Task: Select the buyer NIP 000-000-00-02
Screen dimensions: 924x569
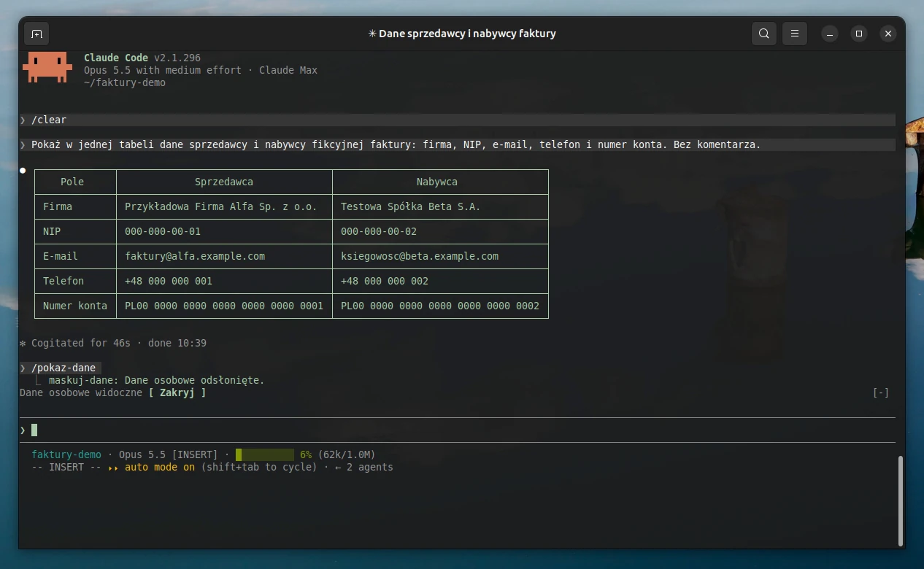Action: (379, 231)
